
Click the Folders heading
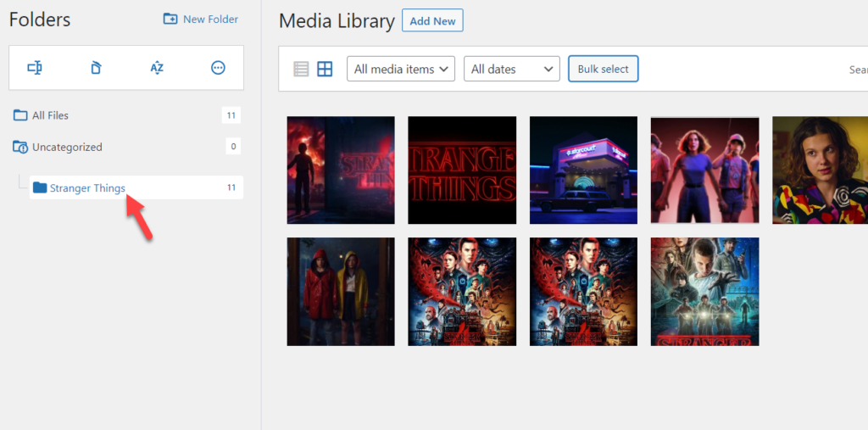[x=40, y=20]
